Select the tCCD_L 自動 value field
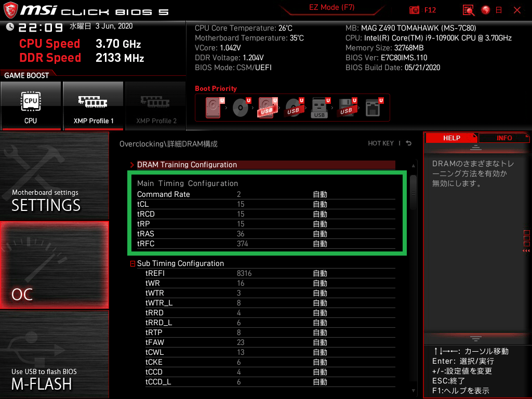 tap(320, 382)
